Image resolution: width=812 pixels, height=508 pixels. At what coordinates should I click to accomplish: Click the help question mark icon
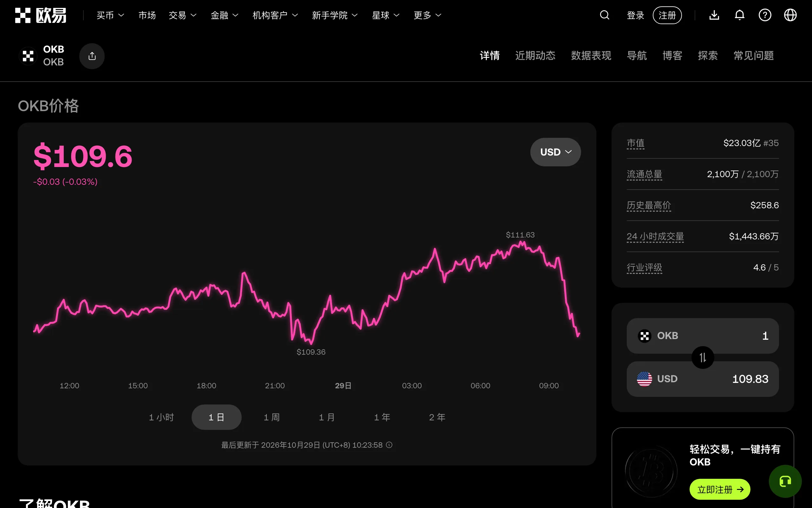tap(765, 15)
